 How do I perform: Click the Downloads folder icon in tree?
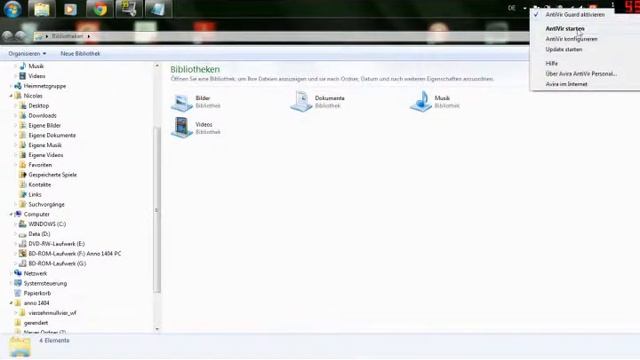(23, 116)
